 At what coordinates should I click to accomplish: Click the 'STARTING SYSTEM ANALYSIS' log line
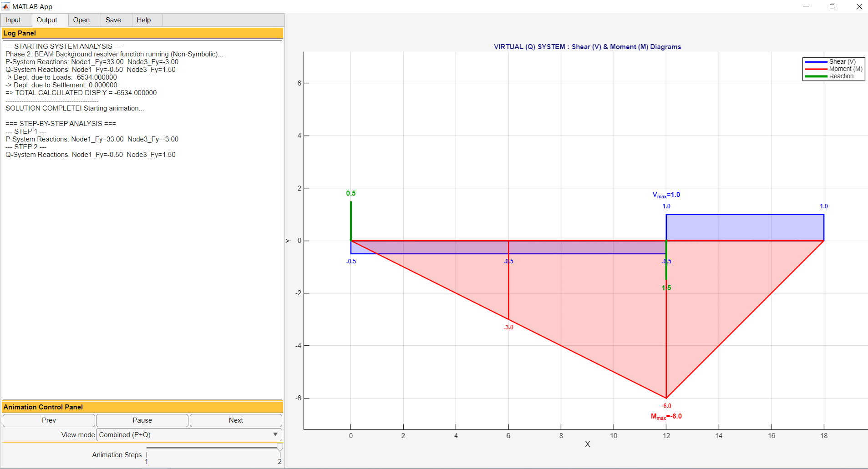click(63, 46)
